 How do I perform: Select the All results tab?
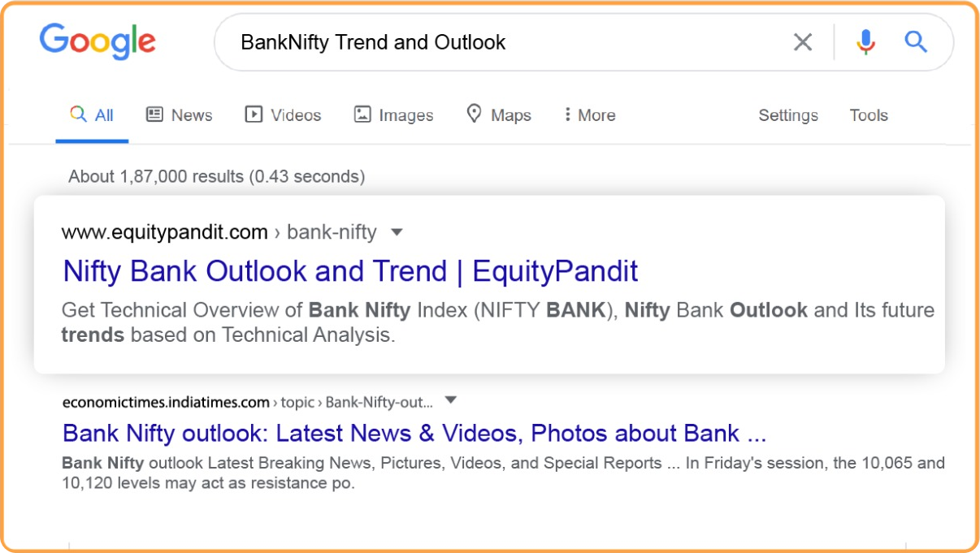coord(92,115)
